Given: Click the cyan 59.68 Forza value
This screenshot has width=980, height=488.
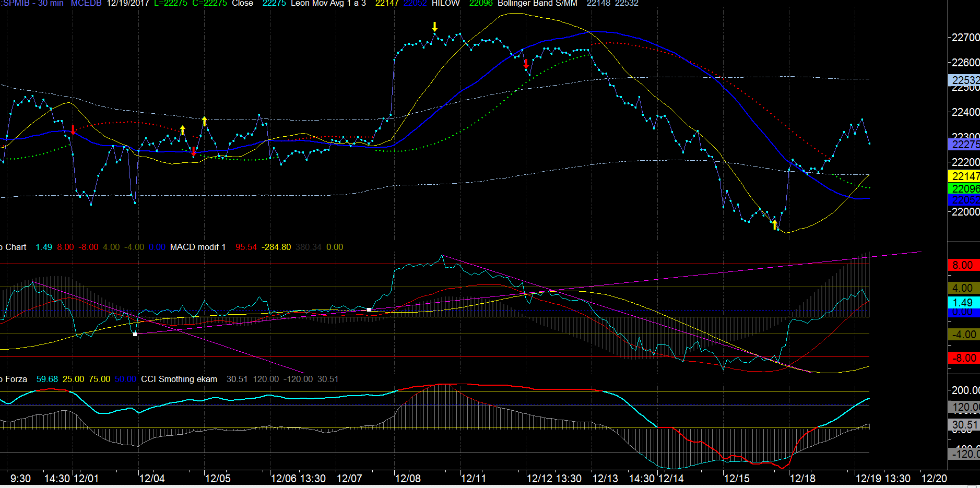Looking at the screenshot, I should click(x=47, y=379).
